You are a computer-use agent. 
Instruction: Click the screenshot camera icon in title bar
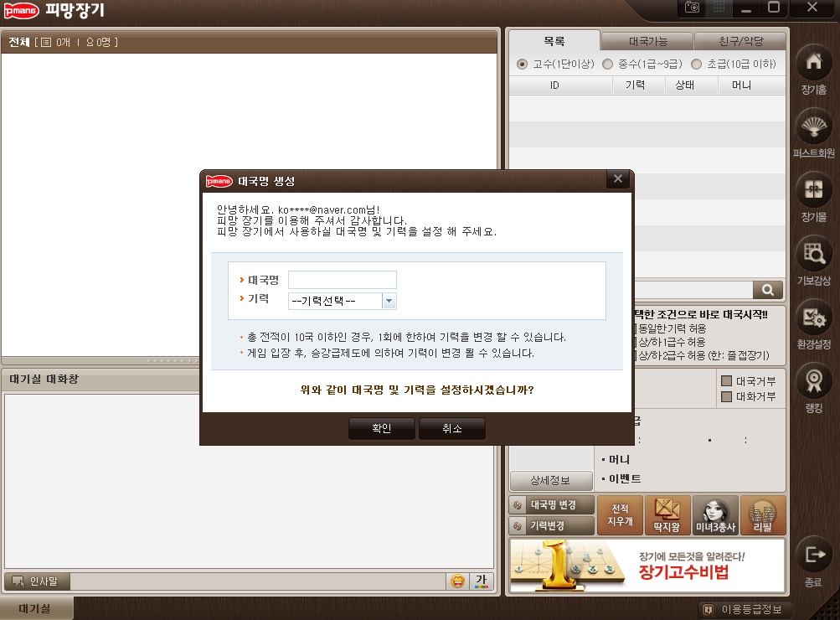692,8
